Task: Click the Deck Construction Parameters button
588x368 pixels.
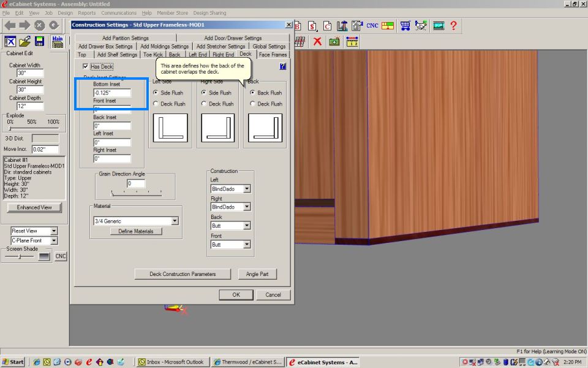Action: coord(183,274)
